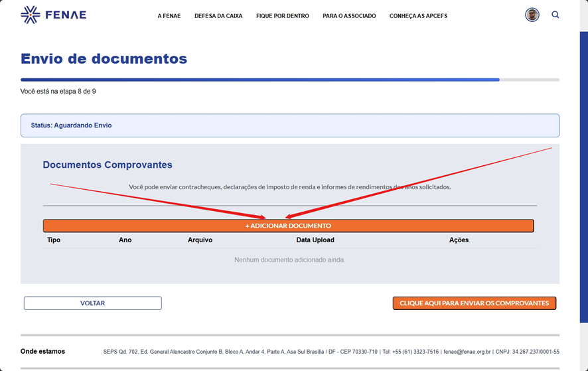Click the Tipo column header

tap(54, 240)
